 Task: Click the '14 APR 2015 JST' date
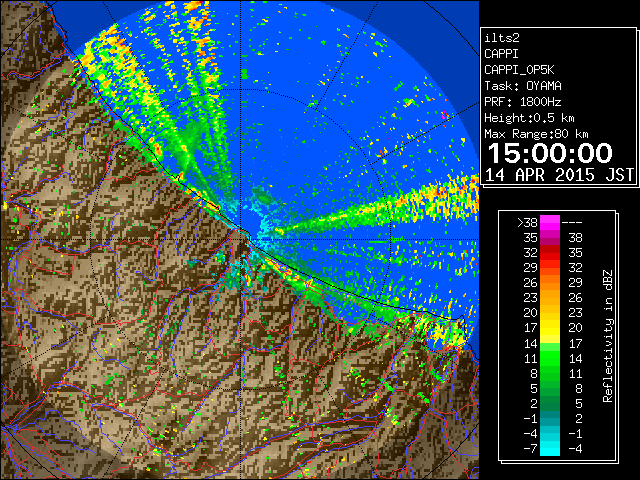pyautogui.click(x=559, y=175)
